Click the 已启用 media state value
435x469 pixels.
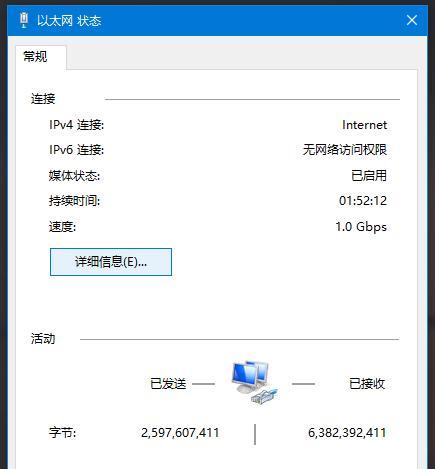369,175
